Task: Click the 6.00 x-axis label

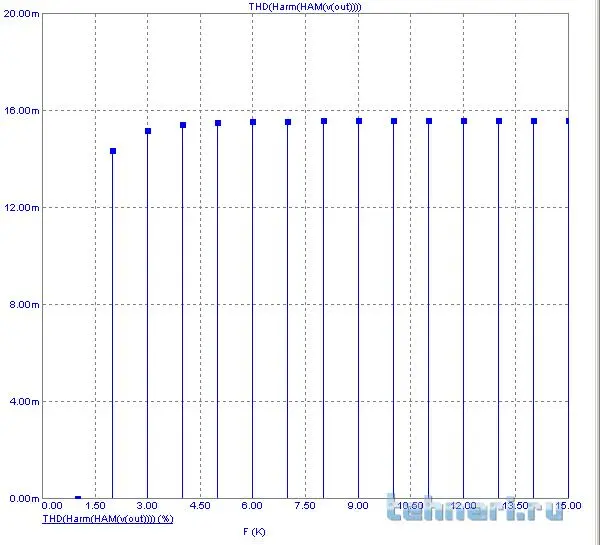Action: 252,506
